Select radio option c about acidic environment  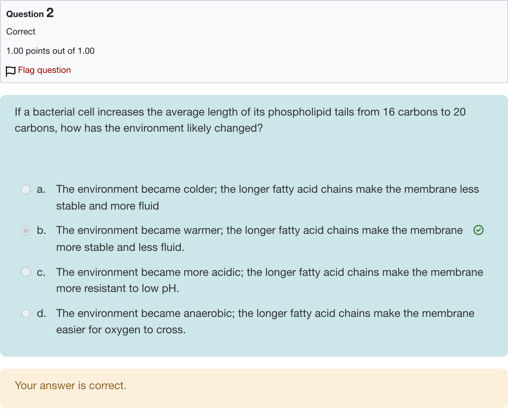pyautogui.click(x=26, y=272)
